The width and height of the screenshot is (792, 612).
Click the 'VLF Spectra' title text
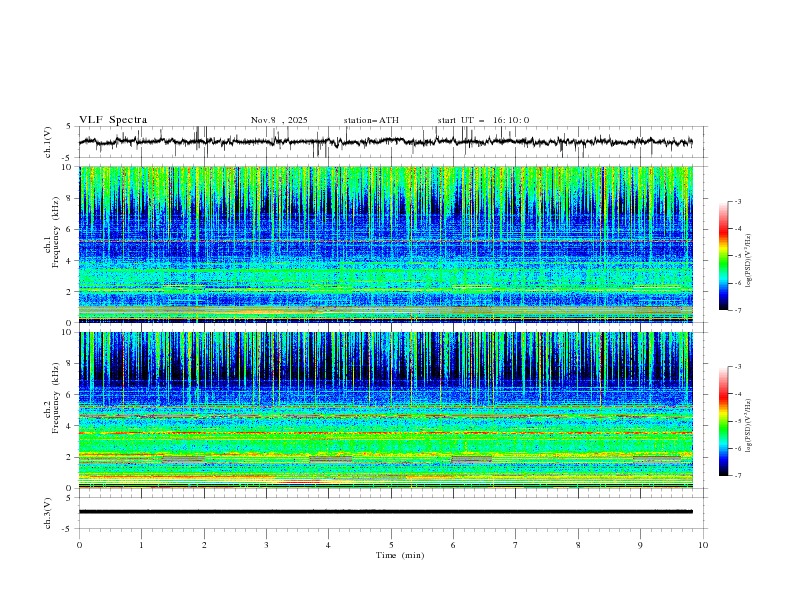[113, 120]
